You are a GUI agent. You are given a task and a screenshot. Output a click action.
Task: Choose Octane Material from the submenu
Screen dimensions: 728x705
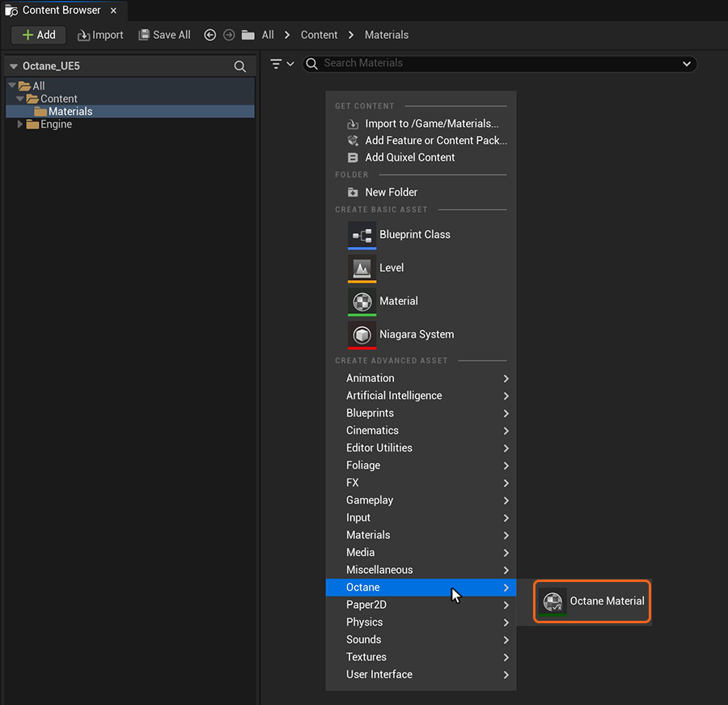point(592,602)
